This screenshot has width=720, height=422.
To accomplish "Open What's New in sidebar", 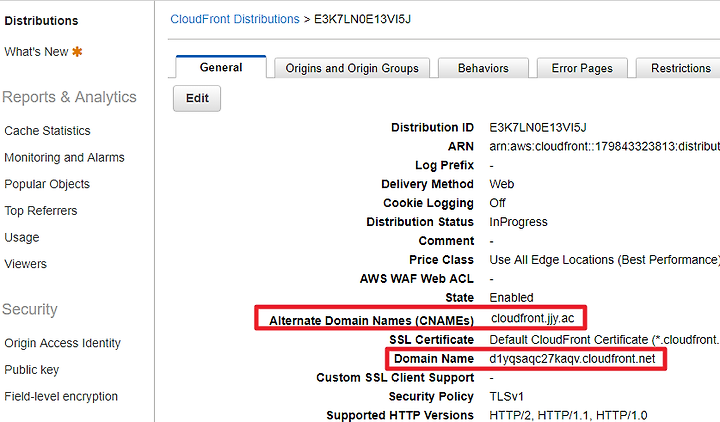I will pyautogui.click(x=36, y=52).
